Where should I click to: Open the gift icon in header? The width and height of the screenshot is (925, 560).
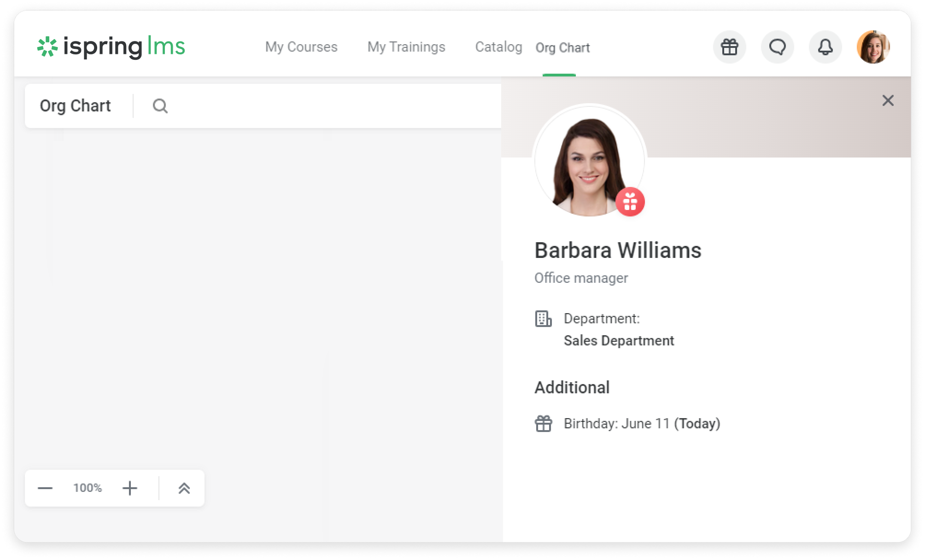[x=729, y=47]
